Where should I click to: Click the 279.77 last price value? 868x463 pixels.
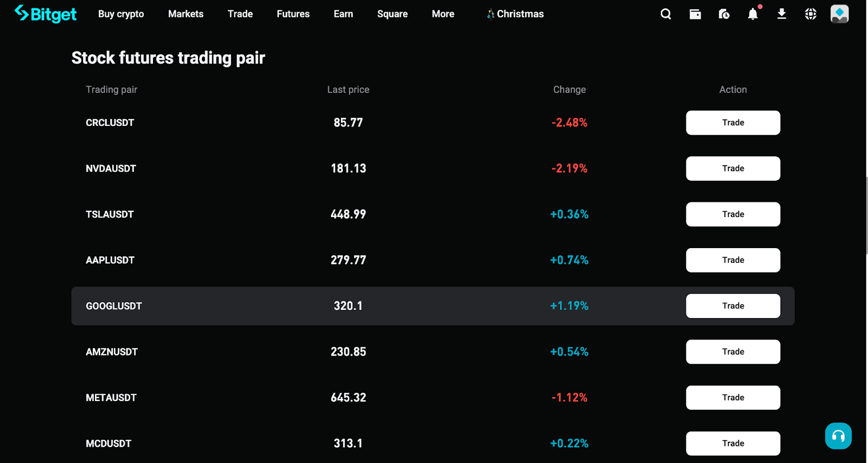348,260
